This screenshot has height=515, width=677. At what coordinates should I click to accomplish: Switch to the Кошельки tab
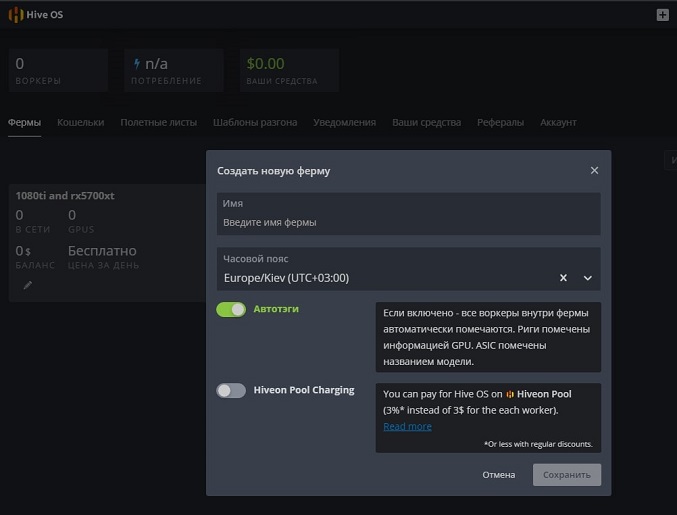click(x=80, y=123)
